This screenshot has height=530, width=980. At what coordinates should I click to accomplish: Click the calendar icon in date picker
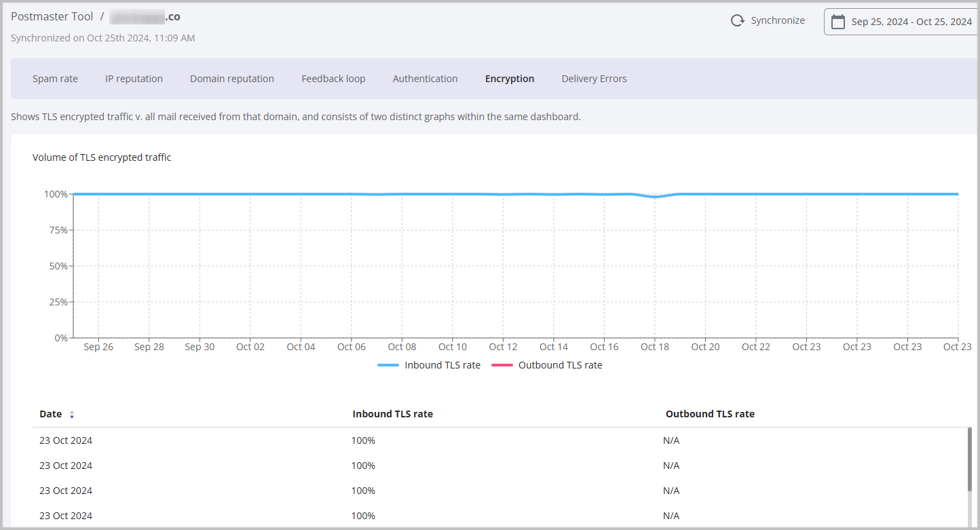point(838,22)
